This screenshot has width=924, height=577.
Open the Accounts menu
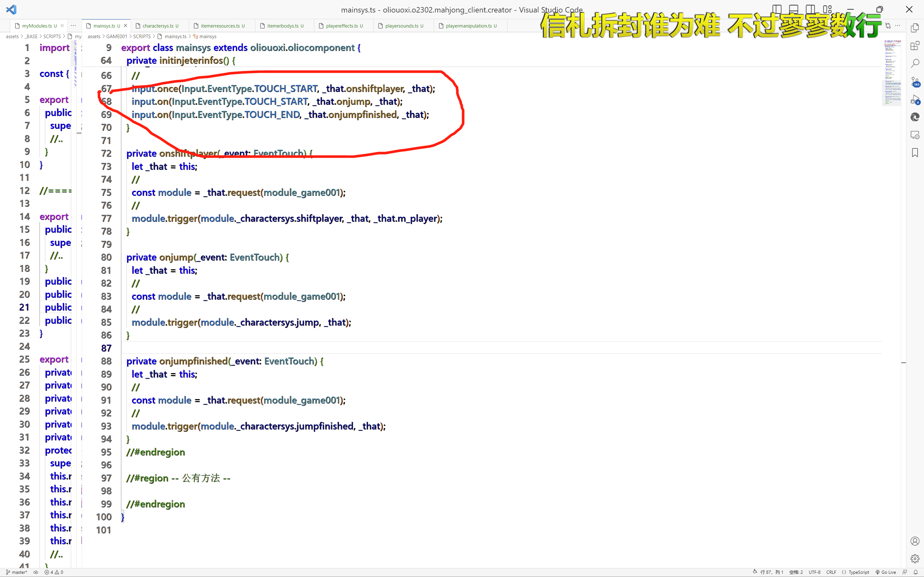[915, 541]
